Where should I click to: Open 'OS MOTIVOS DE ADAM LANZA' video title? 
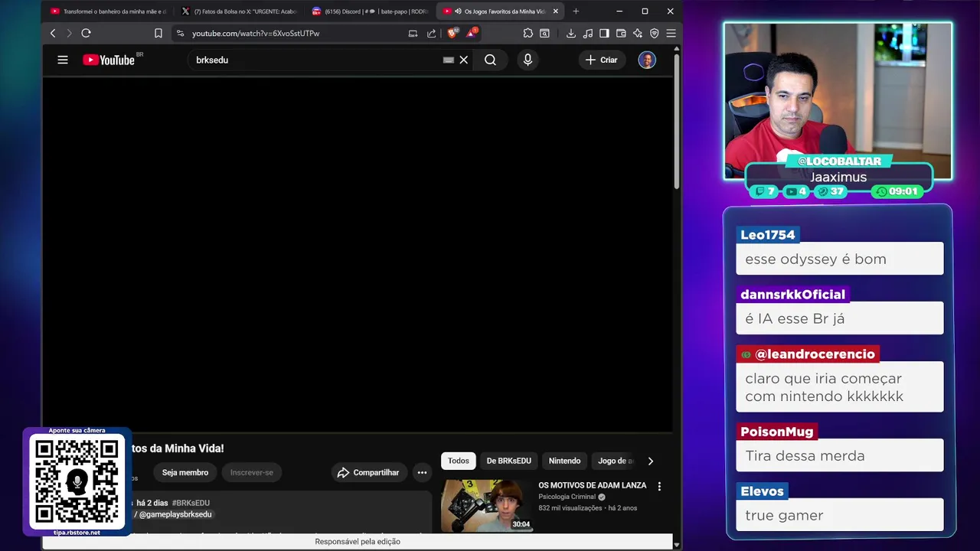(x=592, y=485)
